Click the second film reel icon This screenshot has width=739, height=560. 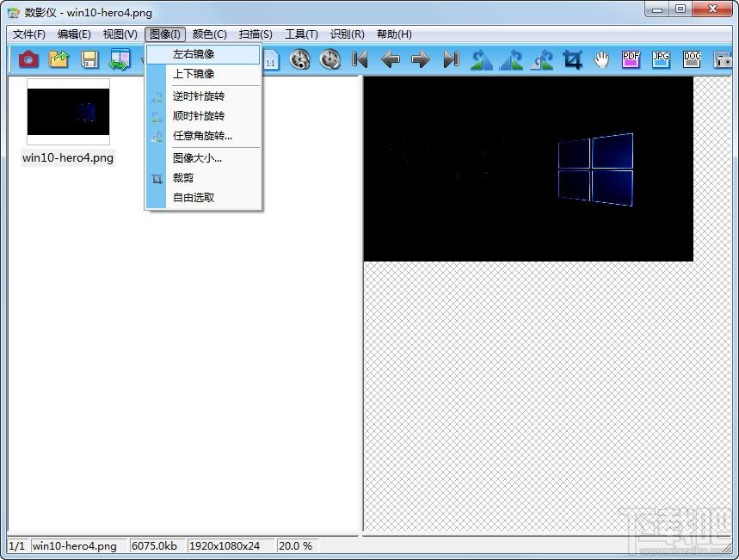pyautogui.click(x=329, y=59)
